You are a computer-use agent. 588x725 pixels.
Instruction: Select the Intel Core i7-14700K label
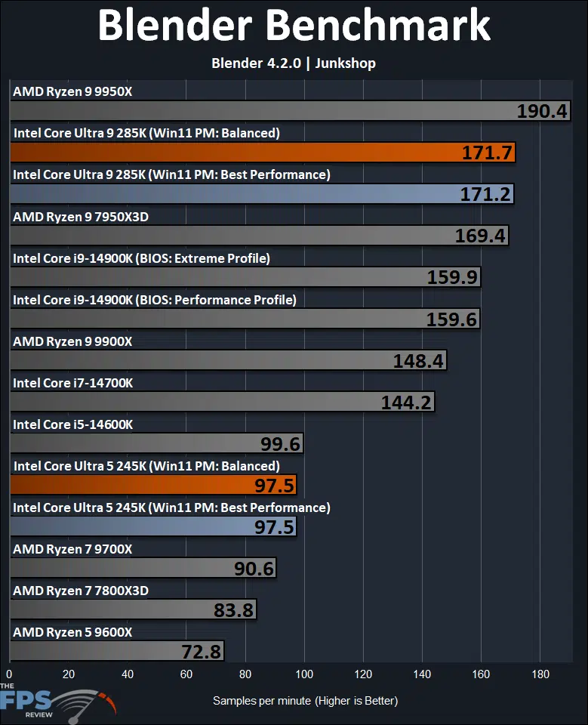73,384
